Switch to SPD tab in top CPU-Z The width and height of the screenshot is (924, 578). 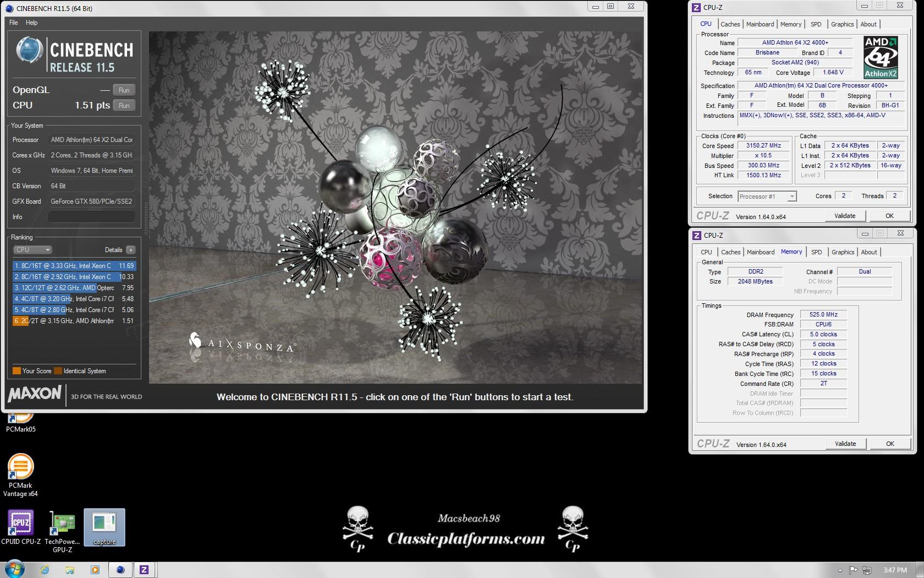816,24
